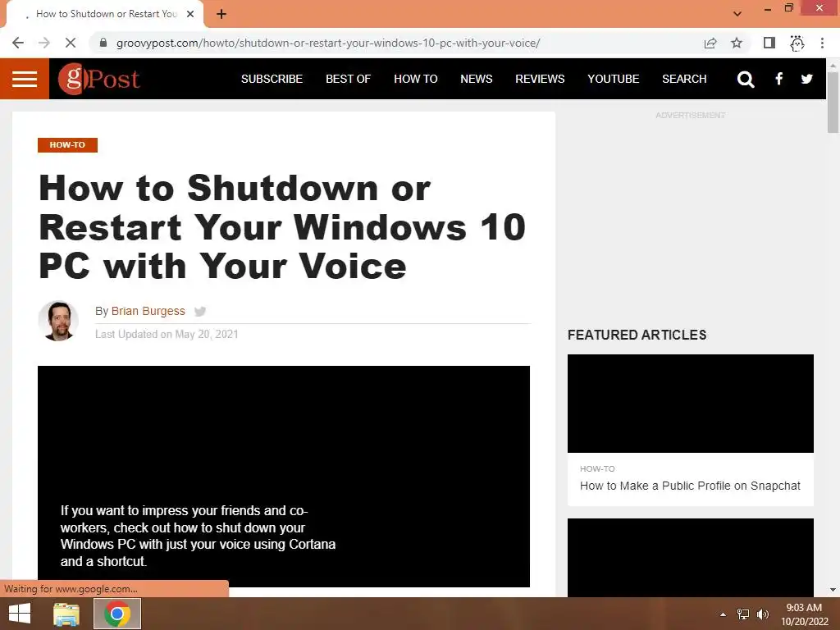Click the volume speaker tray icon
Image resolution: width=840 pixels, height=630 pixels.
click(763, 614)
